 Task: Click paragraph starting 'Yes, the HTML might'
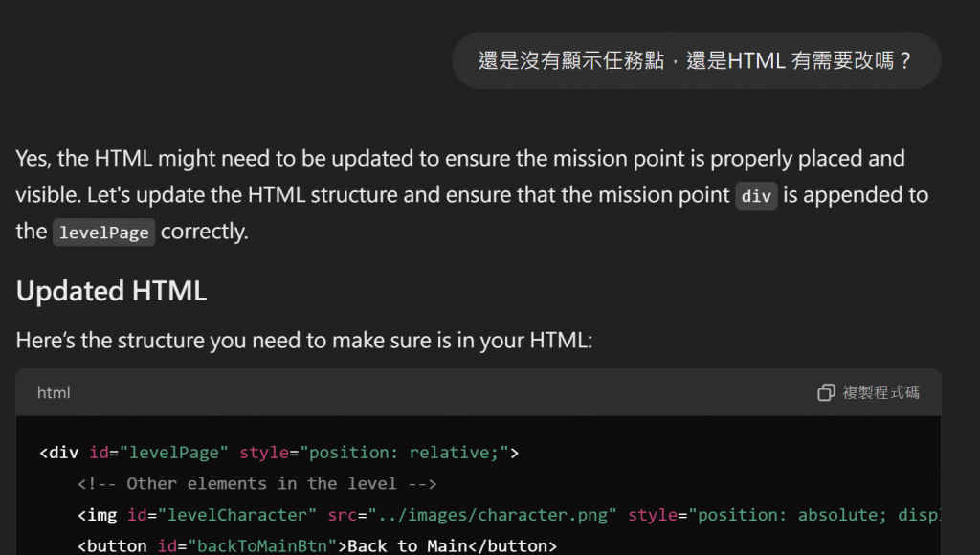472,195
